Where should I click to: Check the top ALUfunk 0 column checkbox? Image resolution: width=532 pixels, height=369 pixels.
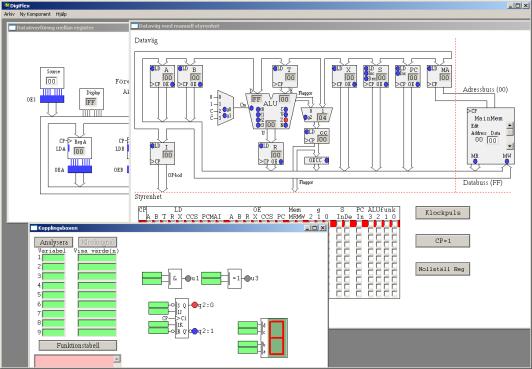[394, 231]
